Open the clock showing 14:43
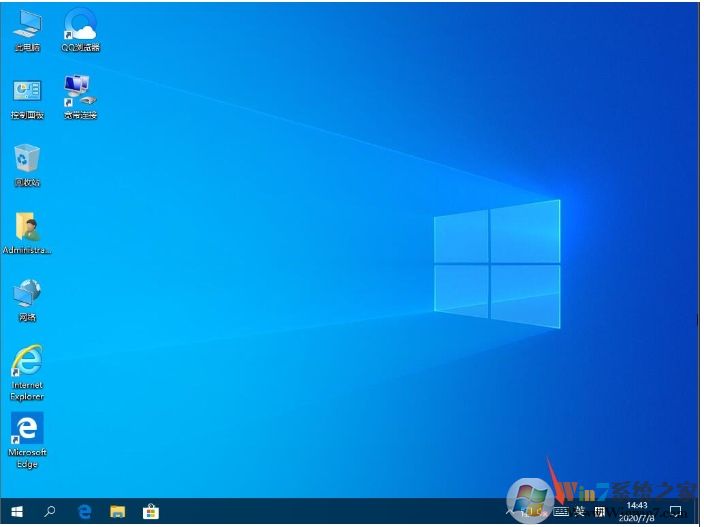 point(637,511)
